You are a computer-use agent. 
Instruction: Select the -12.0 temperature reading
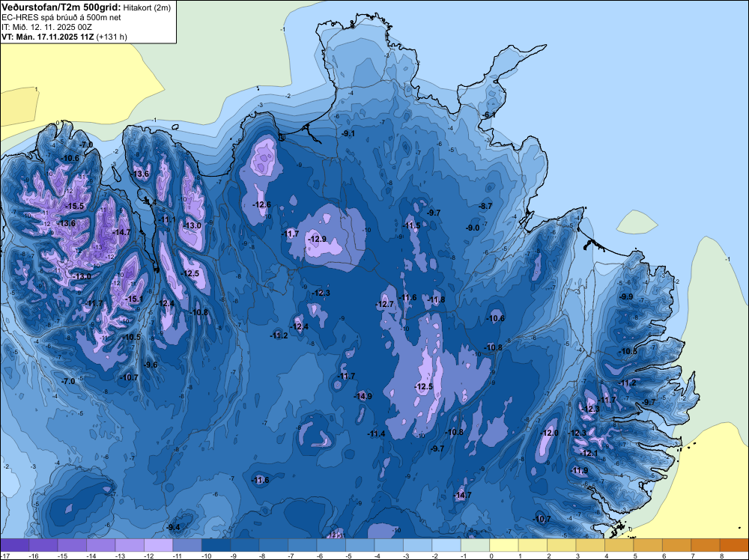point(549,433)
